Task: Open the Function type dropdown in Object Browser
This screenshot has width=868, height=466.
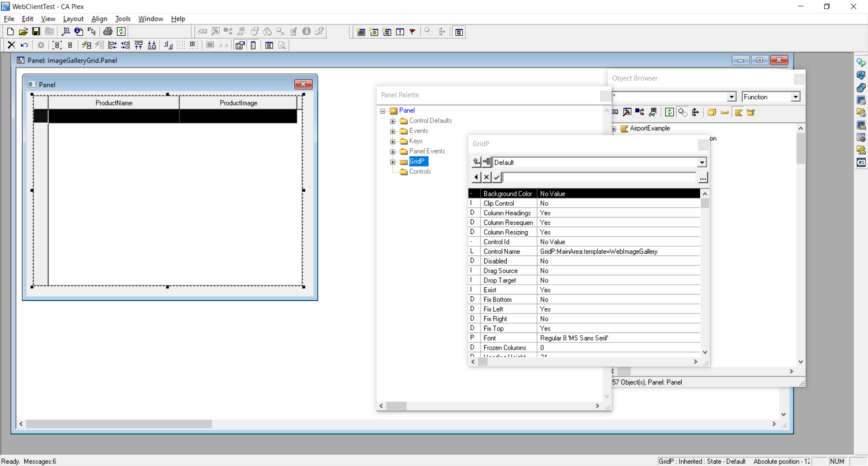Action: (795, 97)
